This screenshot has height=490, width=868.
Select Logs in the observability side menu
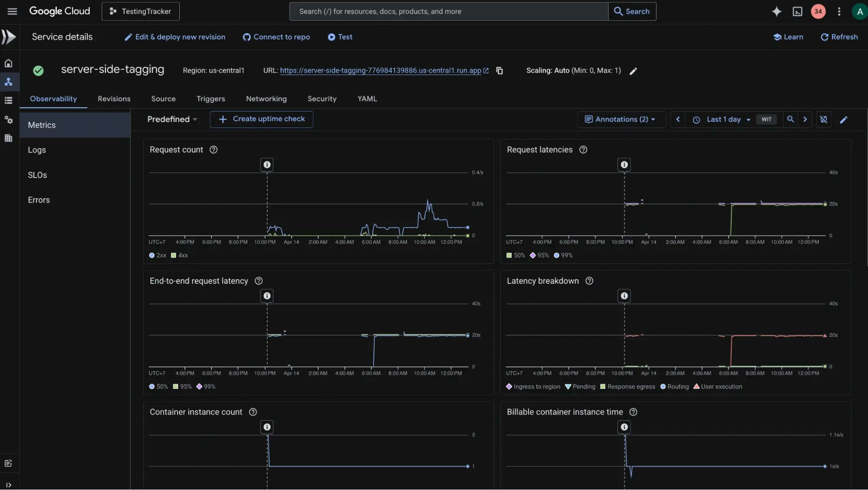75,150
